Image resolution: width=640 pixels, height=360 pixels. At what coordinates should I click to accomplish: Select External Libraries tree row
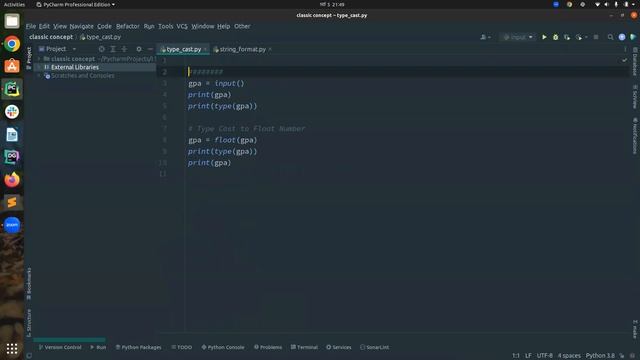95,67
